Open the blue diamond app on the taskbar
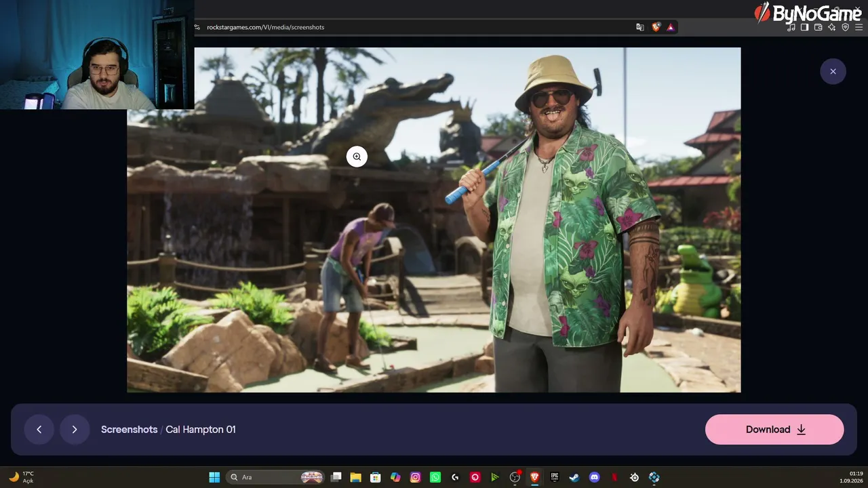This screenshot has height=488, width=868. 654,477
